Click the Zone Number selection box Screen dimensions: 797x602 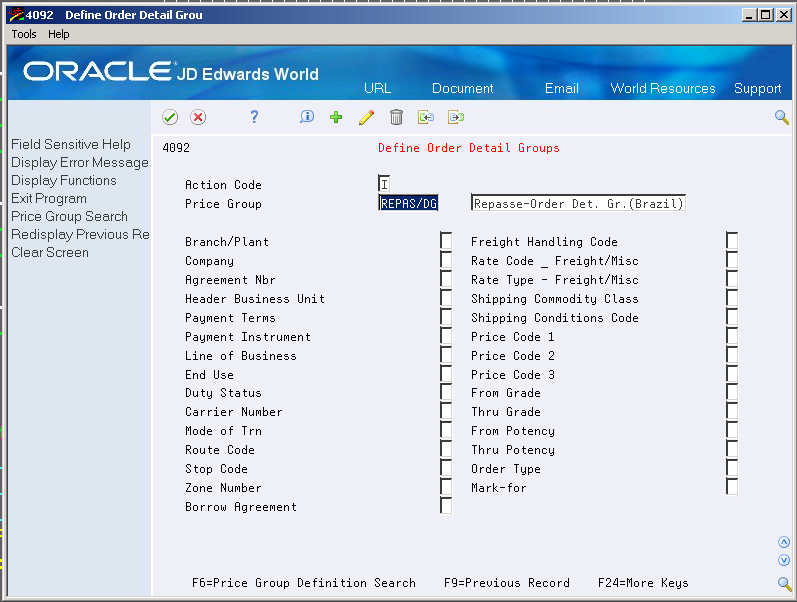click(446, 487)
